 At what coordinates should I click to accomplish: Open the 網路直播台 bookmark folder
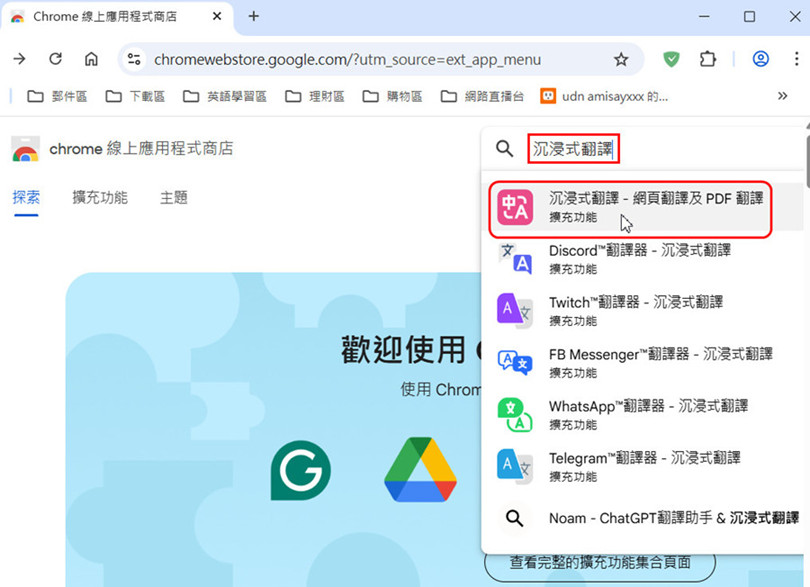pos(482,96)
